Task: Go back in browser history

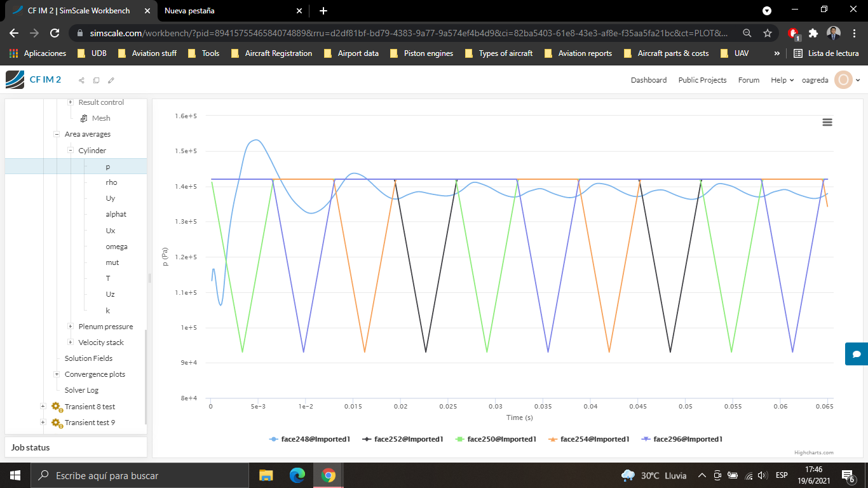Action: (14, 33)
